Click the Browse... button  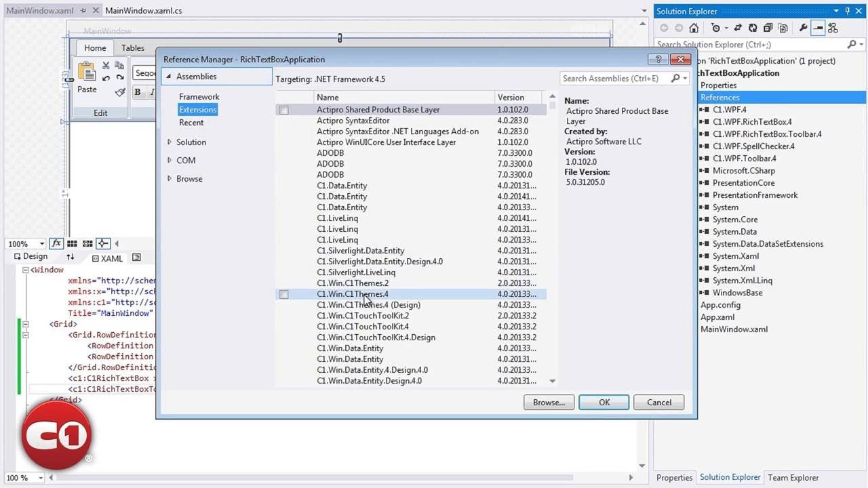point(549,403)
